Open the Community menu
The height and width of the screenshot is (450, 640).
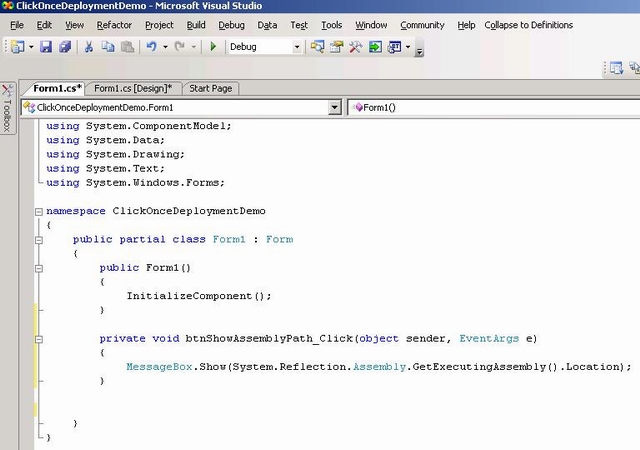tap(422, 25)
